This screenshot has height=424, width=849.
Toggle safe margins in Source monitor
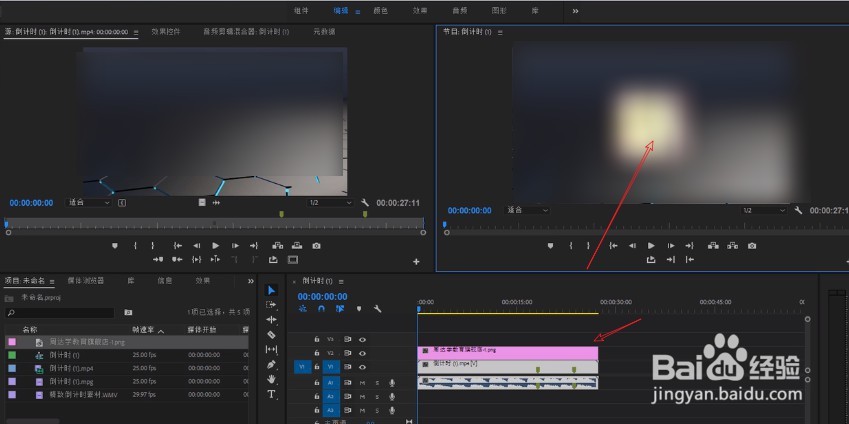point(293,260)
